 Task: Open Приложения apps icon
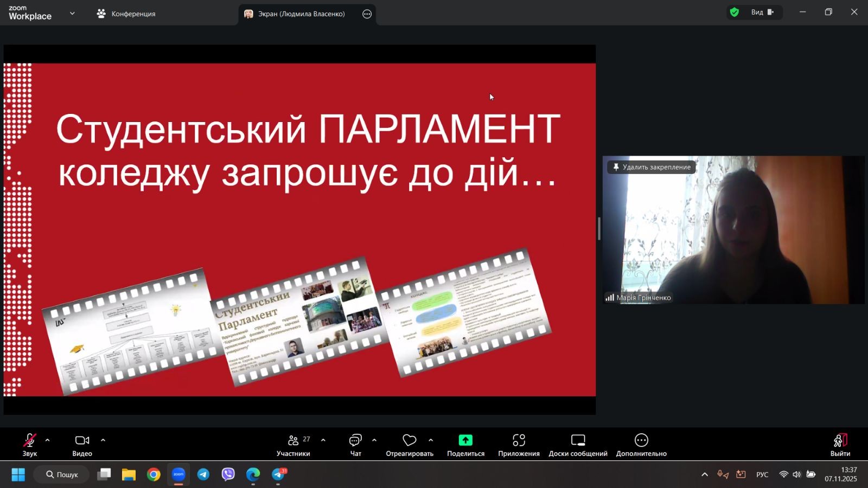(x=519, y=440)
